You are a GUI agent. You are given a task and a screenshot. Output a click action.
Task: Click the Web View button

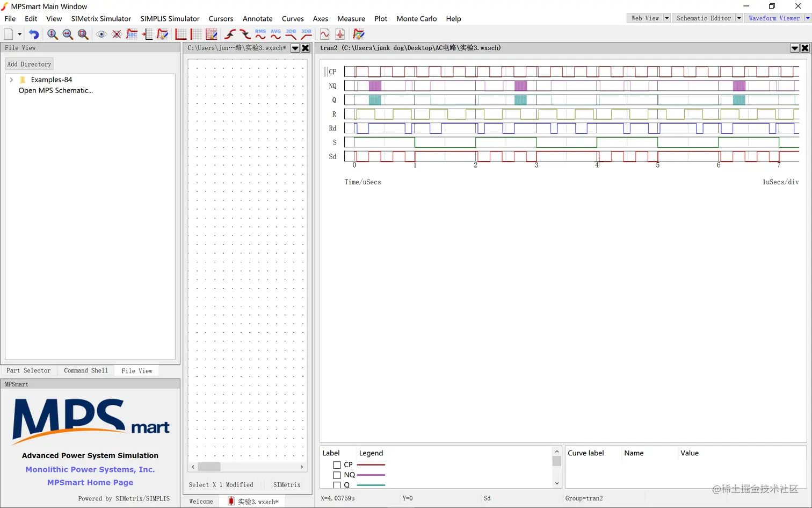pyautogui.click(x=645, y=18)
